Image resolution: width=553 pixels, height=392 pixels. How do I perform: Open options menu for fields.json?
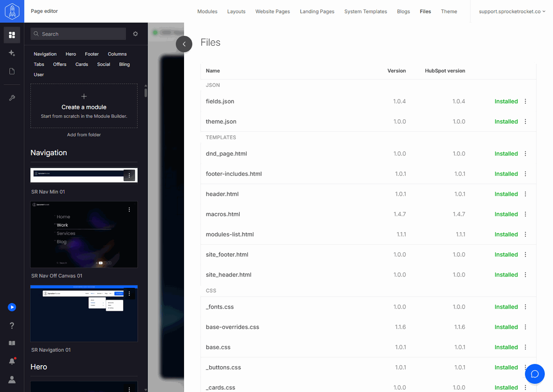pyautogui.click(x=525, y=102)
